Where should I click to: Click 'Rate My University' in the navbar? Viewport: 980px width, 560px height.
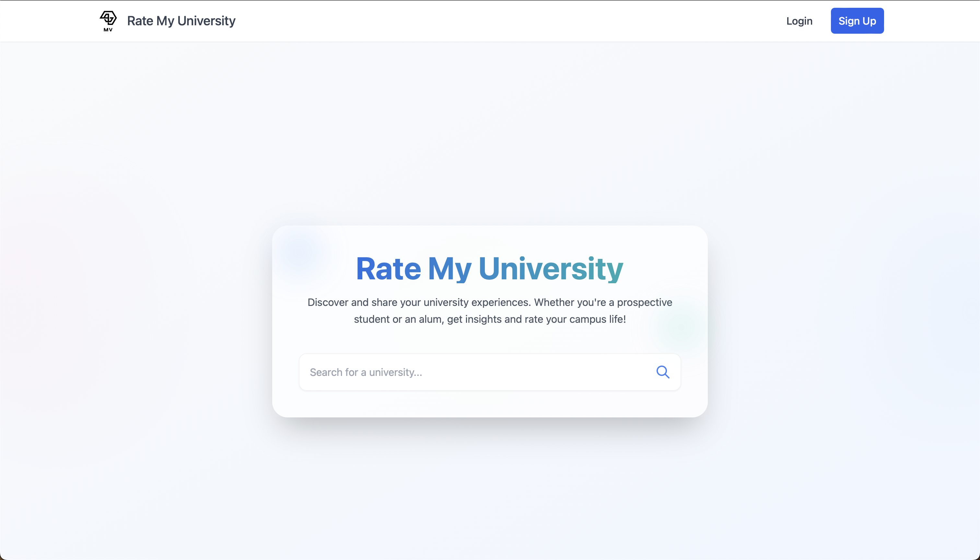point(181,21)
